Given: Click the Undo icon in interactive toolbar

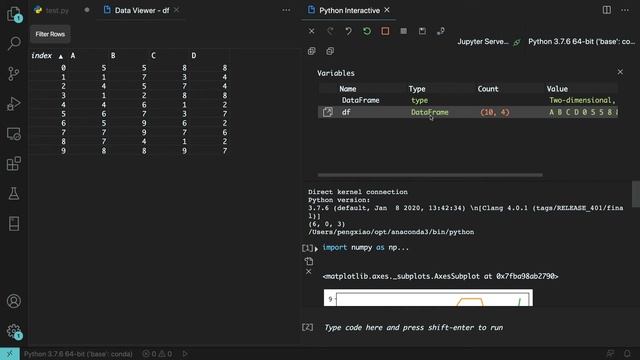Looking at the screenshot, I should point(348,31).
